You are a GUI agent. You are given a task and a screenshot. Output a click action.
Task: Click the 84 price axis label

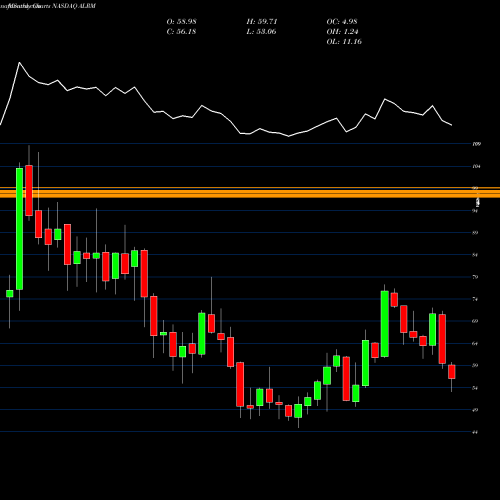click(x=475, y=255)
